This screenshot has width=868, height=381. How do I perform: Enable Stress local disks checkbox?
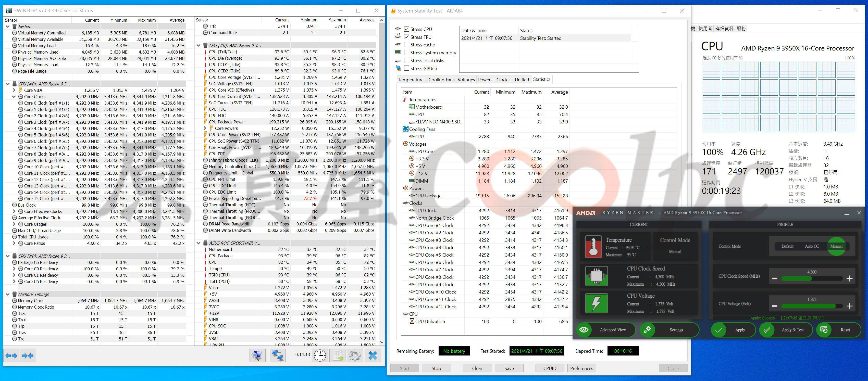[407, 61]
